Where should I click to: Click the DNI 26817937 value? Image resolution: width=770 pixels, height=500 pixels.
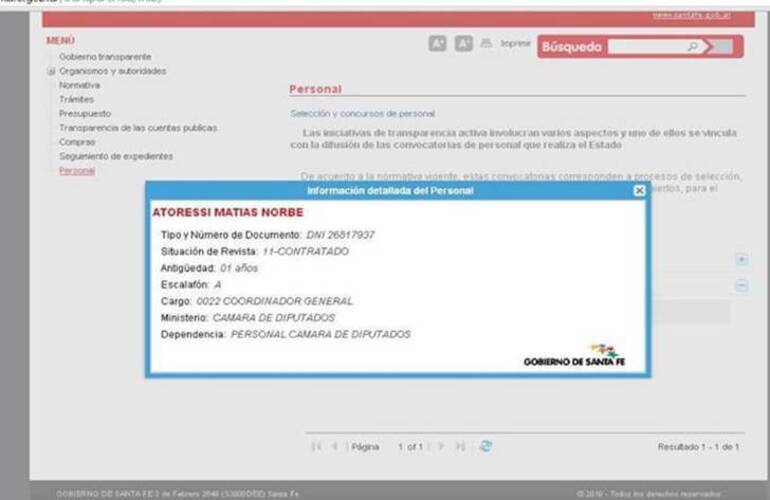[x=340, y=235]
